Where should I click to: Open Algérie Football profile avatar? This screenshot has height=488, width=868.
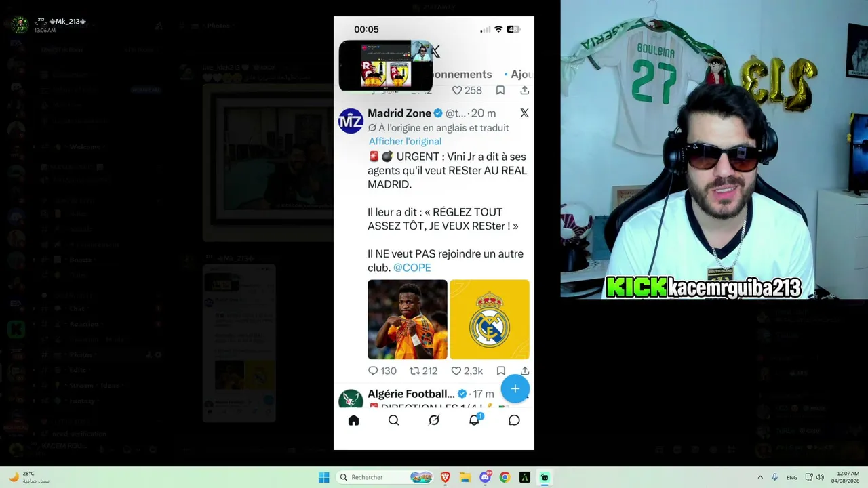(351, 398)
